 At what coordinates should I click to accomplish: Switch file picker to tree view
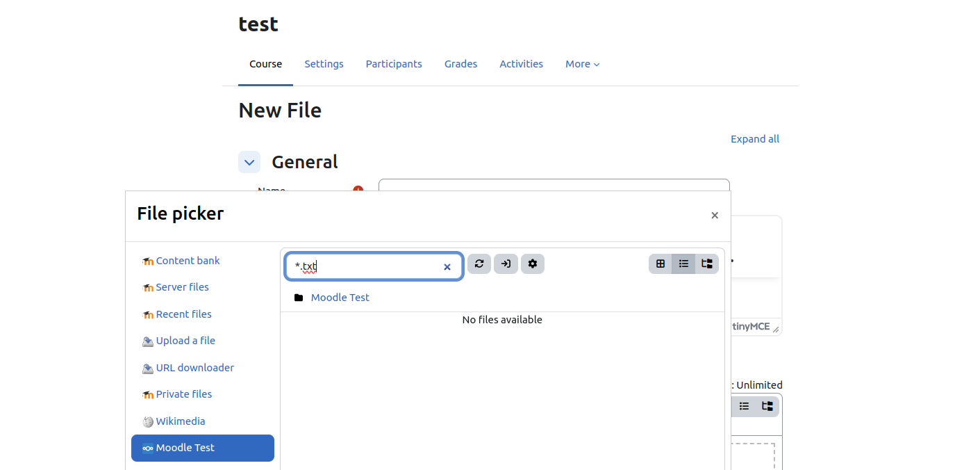click(707, 264)
